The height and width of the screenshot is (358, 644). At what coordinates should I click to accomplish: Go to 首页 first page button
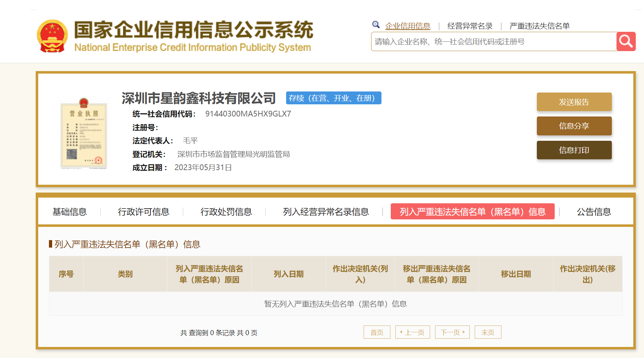tap(377, 332)
